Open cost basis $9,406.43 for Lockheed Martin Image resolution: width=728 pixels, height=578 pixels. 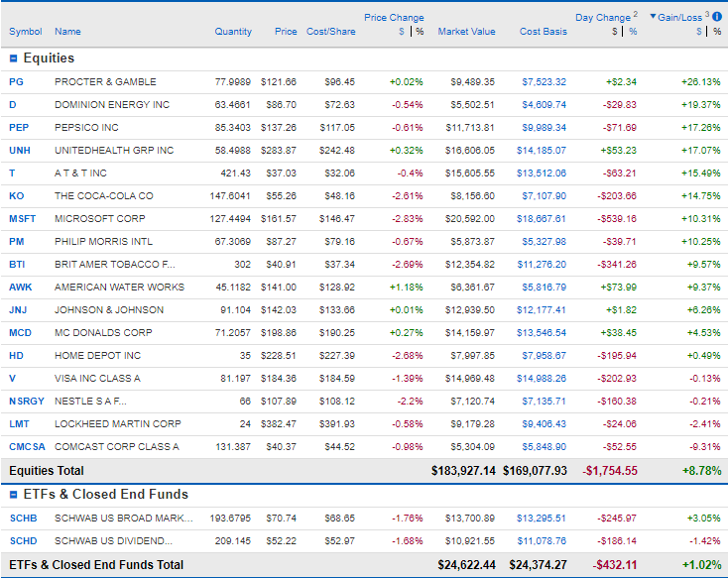tap(545, 424)
